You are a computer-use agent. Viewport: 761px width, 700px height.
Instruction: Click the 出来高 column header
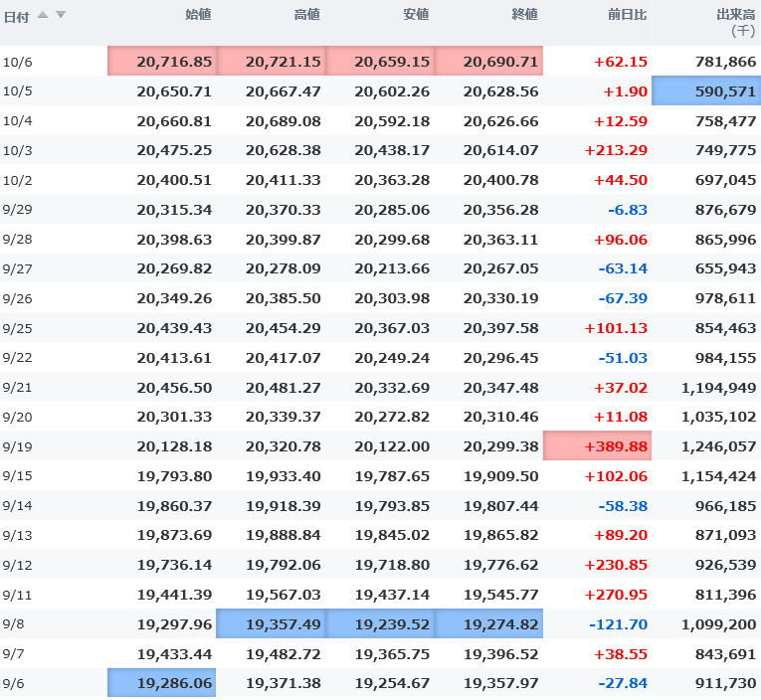pos(736,15)
